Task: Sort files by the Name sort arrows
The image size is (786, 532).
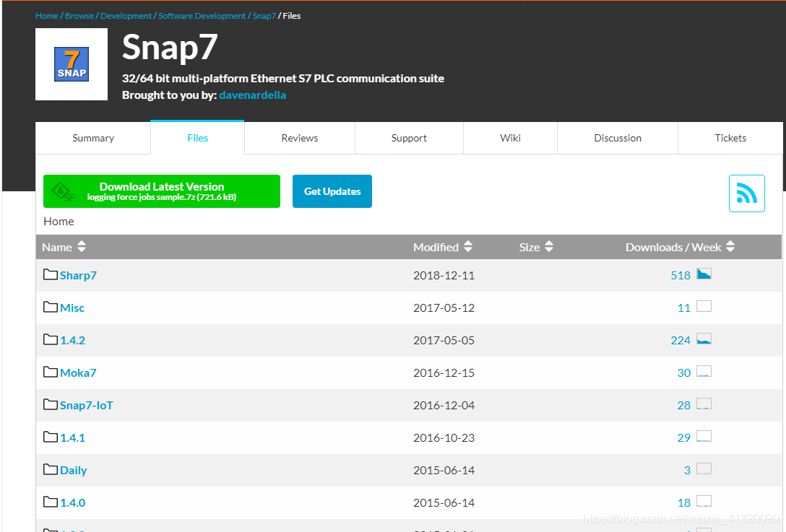Action: tap(82, 246)
